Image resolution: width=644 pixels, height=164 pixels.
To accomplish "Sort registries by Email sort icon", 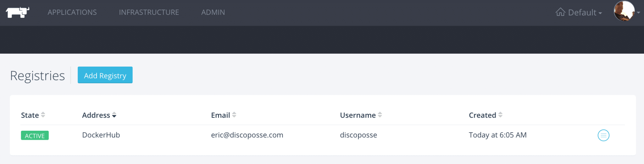I will 234,115.
